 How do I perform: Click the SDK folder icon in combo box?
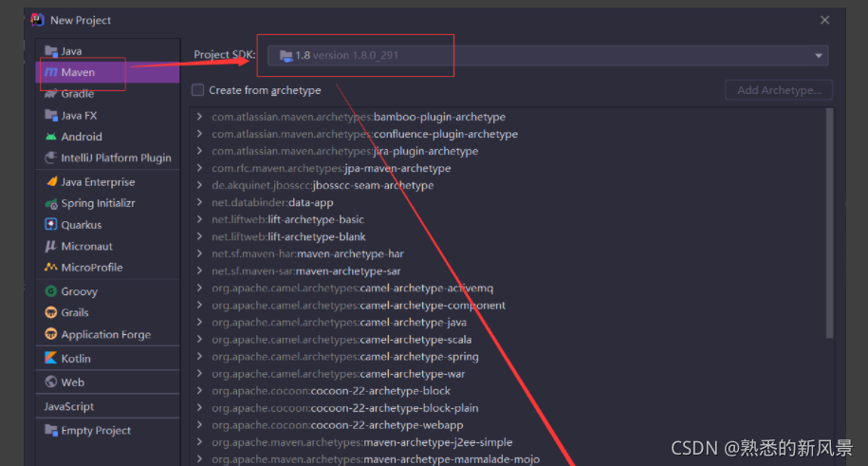286,55
